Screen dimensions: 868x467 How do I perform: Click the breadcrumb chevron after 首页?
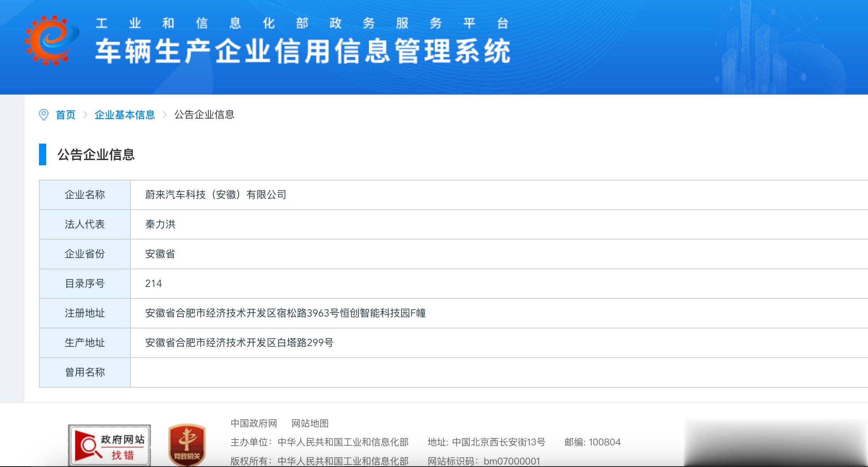[x=85, y=115]
